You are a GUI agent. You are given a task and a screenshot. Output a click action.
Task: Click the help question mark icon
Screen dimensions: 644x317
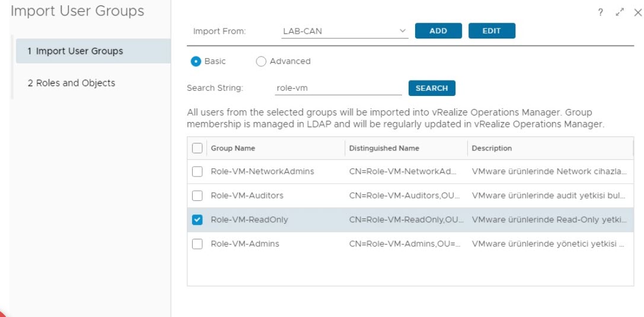[601, 12]
